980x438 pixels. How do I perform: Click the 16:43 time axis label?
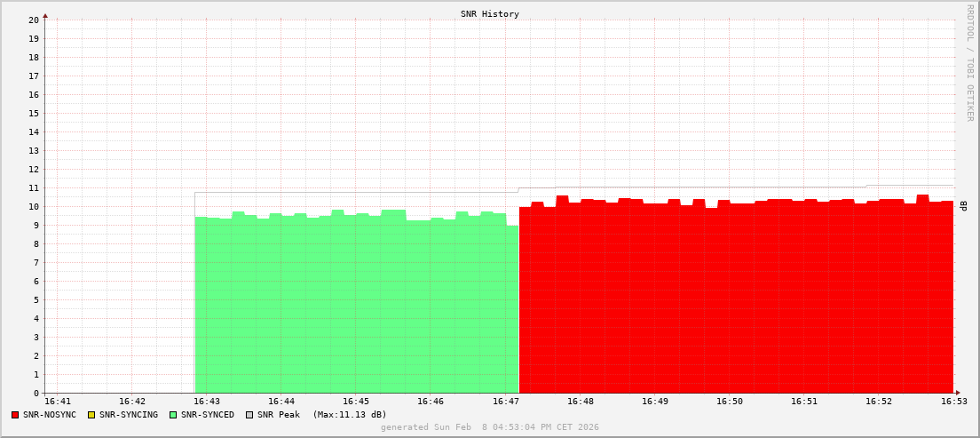[207, 402]
